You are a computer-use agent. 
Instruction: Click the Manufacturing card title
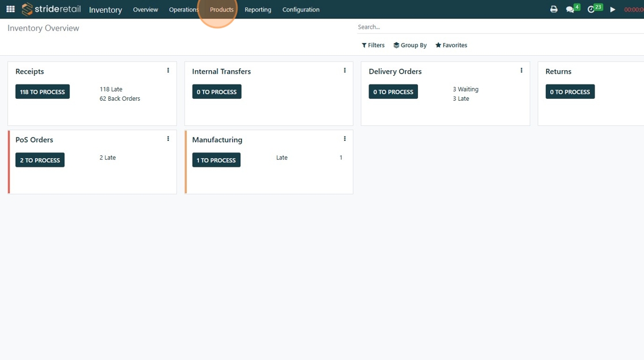tap(217, 140)
